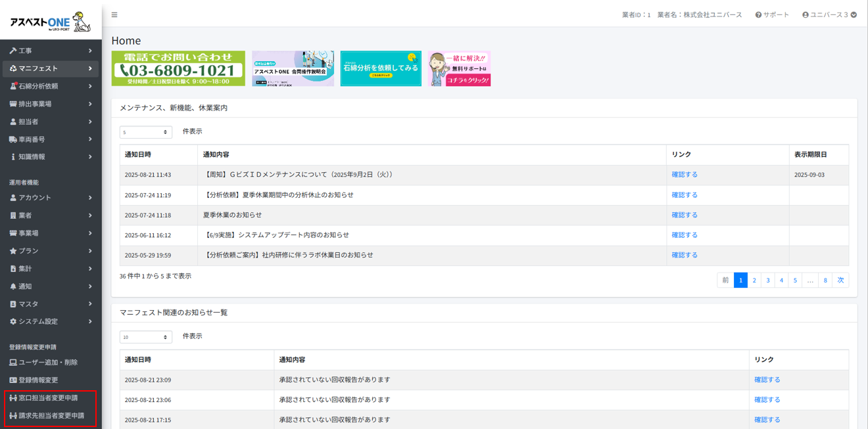Click the アスベストONE logo
Viewport: 868px width, 429px height.
(51, 22)
